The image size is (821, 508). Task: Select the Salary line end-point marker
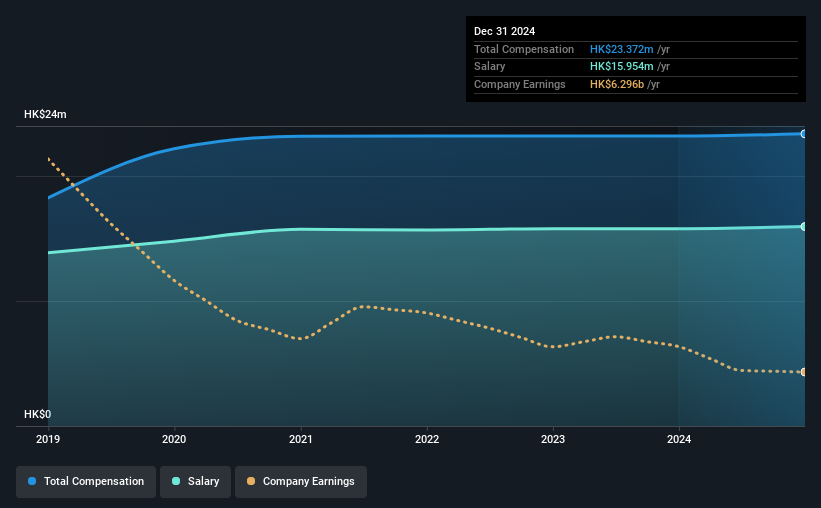coord(803,227)
